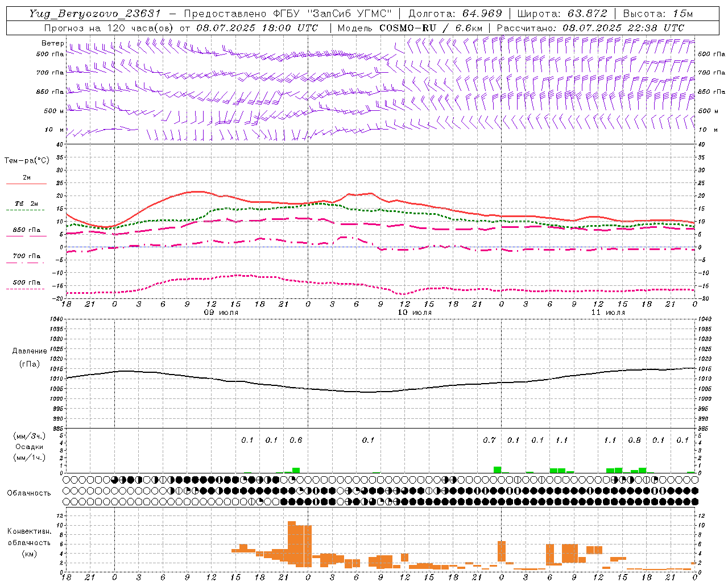Click the dashed 850 гПа temperature legend line
This screenshot has height=582, width=728.
click(26, 236)
